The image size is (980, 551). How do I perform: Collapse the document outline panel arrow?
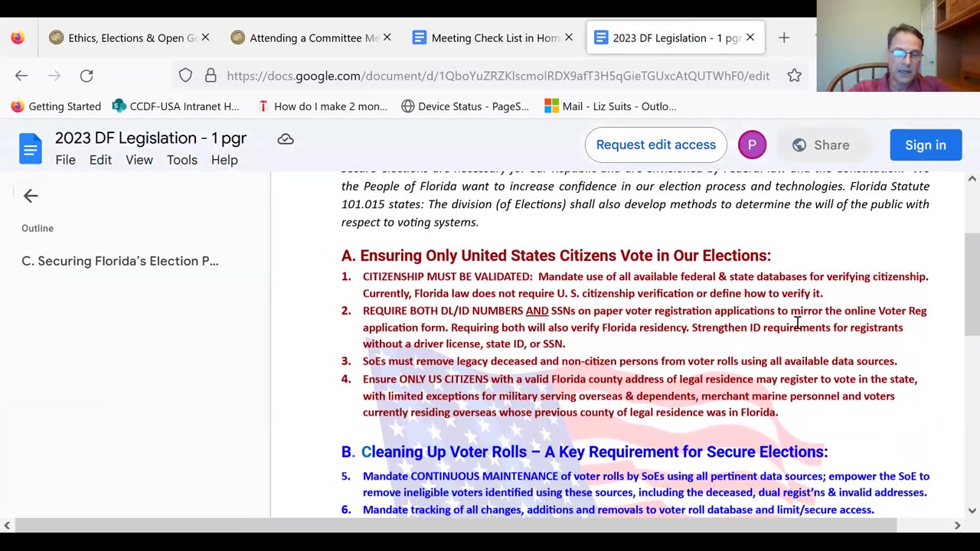(31, 196)
